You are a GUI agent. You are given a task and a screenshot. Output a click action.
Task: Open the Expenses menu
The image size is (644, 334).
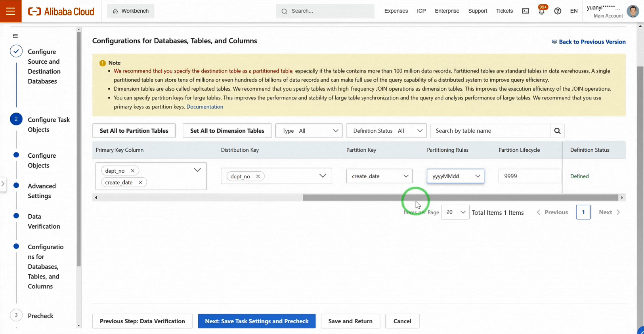(x=396, y=11)
